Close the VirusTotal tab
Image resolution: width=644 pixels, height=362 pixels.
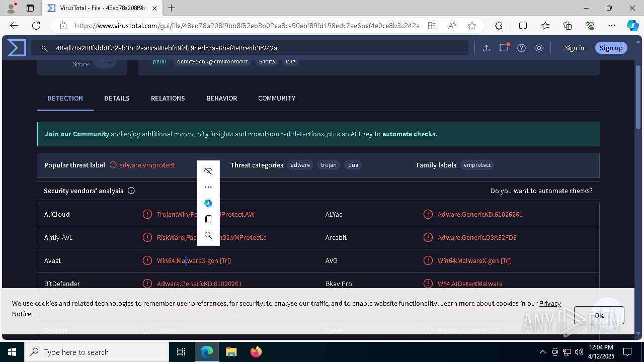coord(155,8)
